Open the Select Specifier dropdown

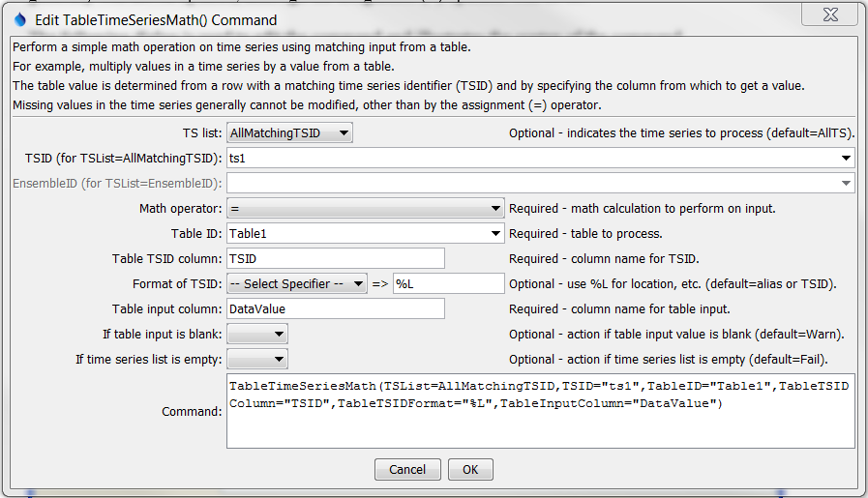(358, 283)
